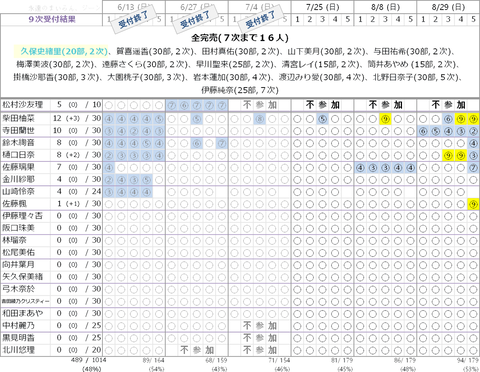Click the (+1) increase for 佐藤楓
The height and width of the screenshot is (372, 480).
point(73,204)
